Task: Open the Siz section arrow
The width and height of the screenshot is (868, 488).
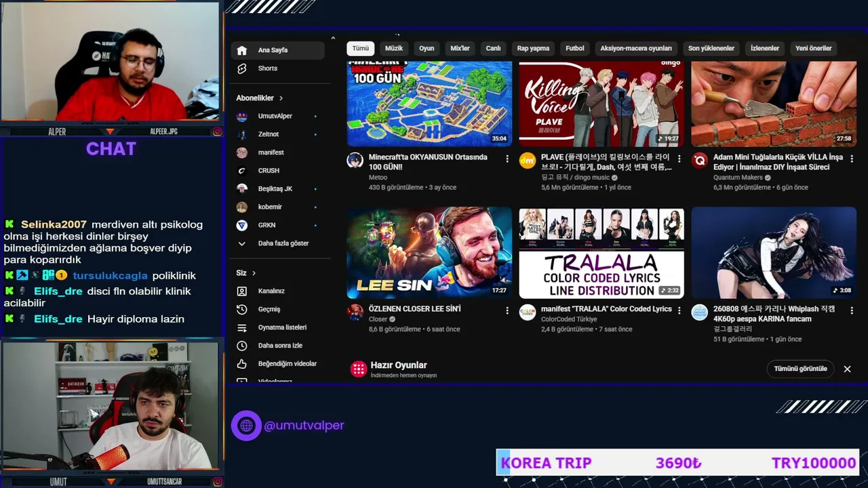Action: point(254,273)
